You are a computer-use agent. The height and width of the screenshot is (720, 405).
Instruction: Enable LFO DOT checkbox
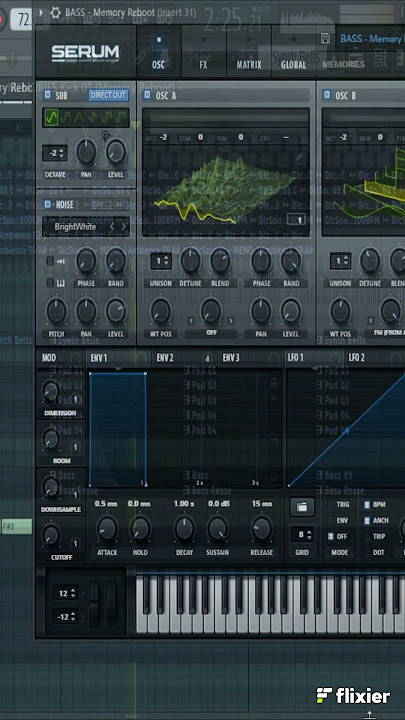click(367, 552)
